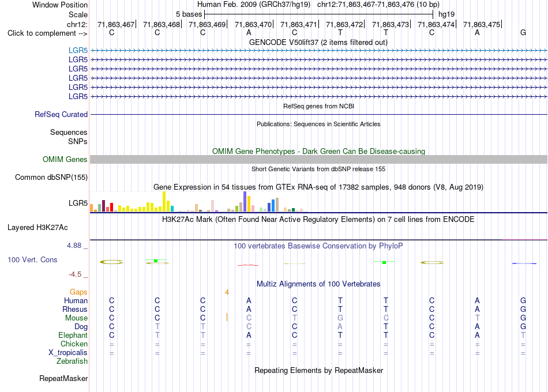Click the GTEx LGR5 expression bar chart

click(198, 202)
